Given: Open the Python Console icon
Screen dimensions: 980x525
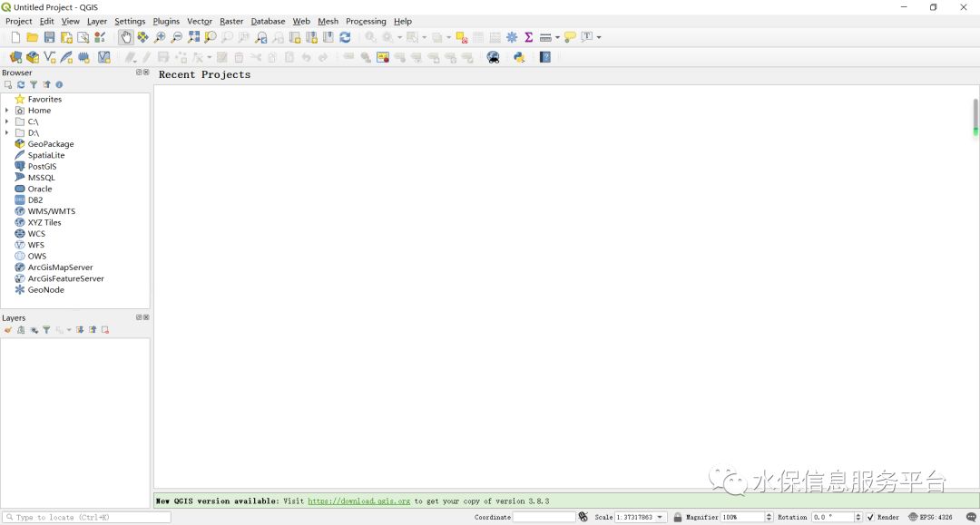Looking at the screenshot, I should click(x=519, y=57).
